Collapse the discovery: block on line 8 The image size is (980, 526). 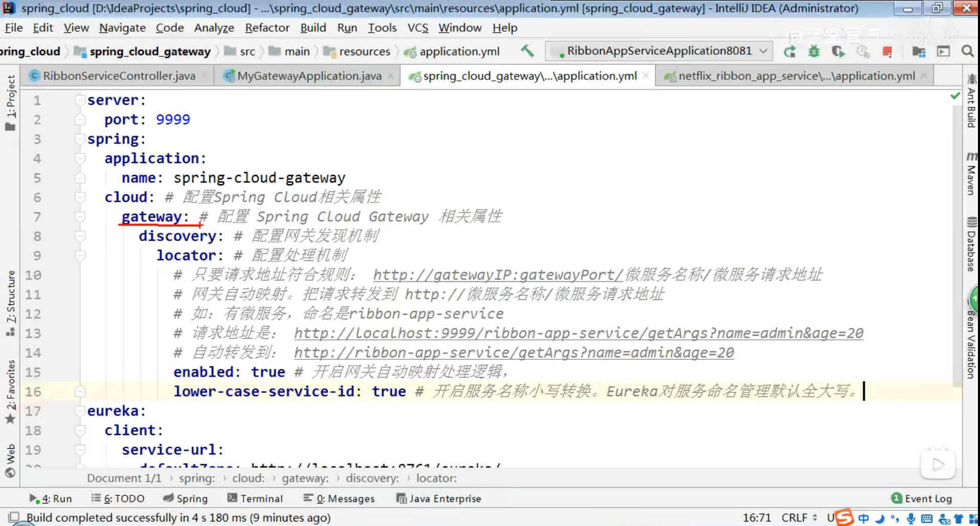pos(80,236)
